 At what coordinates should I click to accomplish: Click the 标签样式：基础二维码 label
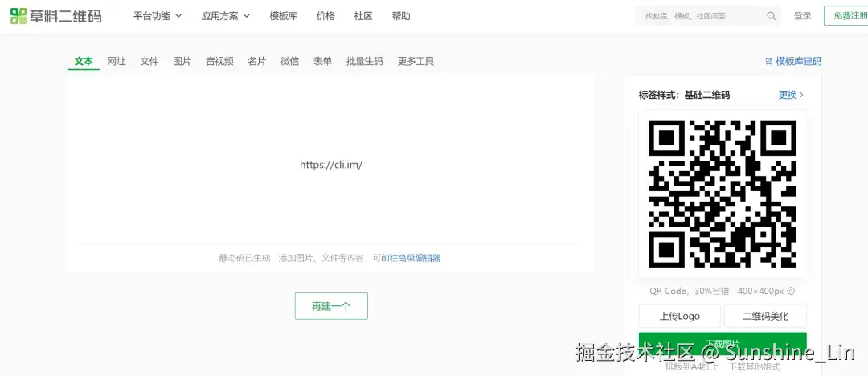point(684,96)
